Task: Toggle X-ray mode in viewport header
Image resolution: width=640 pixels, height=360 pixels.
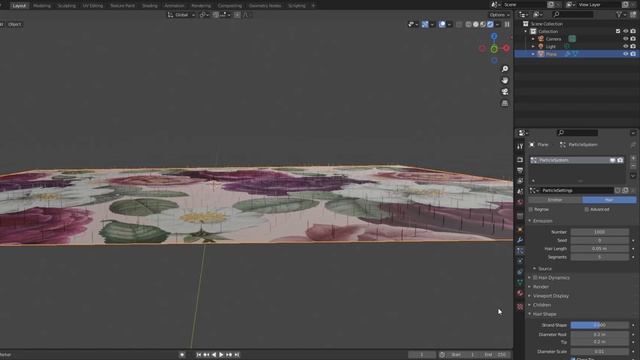Action: [459, 24]
